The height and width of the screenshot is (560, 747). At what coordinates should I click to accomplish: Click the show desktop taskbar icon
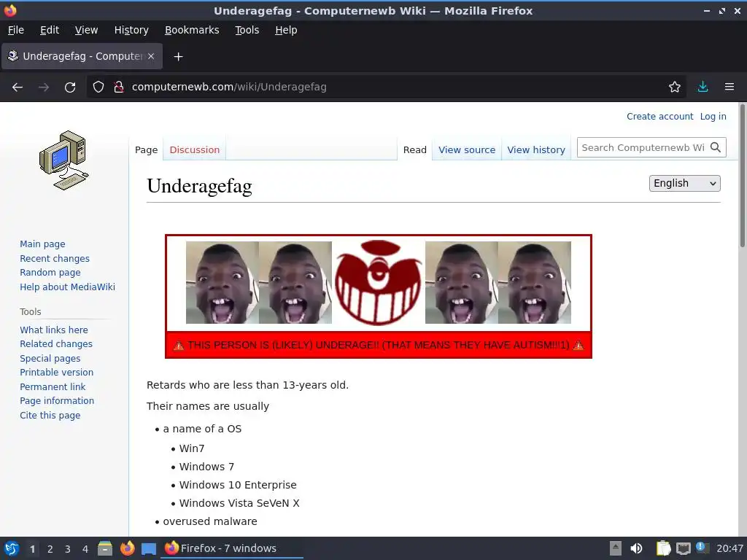pyautogui.click(x=149, y=548)
